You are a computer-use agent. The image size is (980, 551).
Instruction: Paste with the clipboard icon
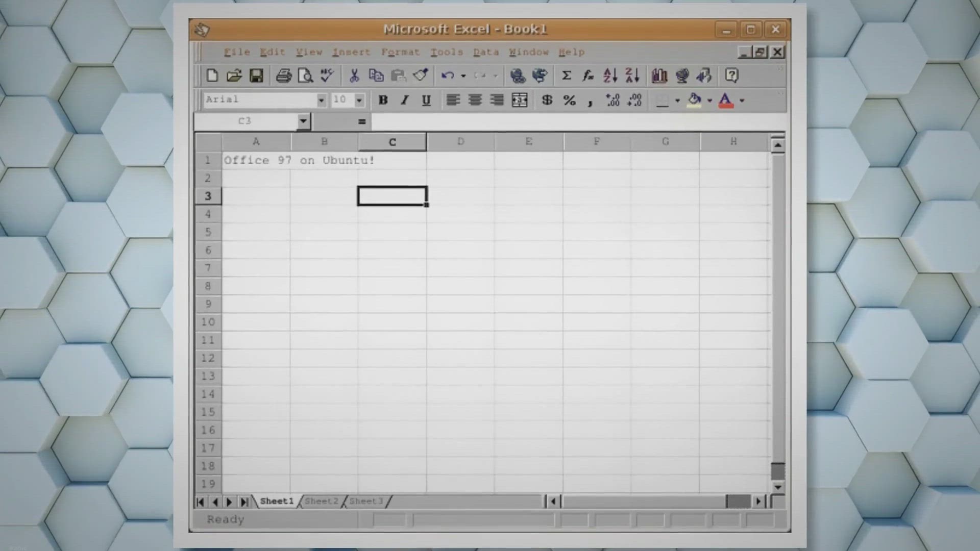pyautogui.click(x=398, y=76)
